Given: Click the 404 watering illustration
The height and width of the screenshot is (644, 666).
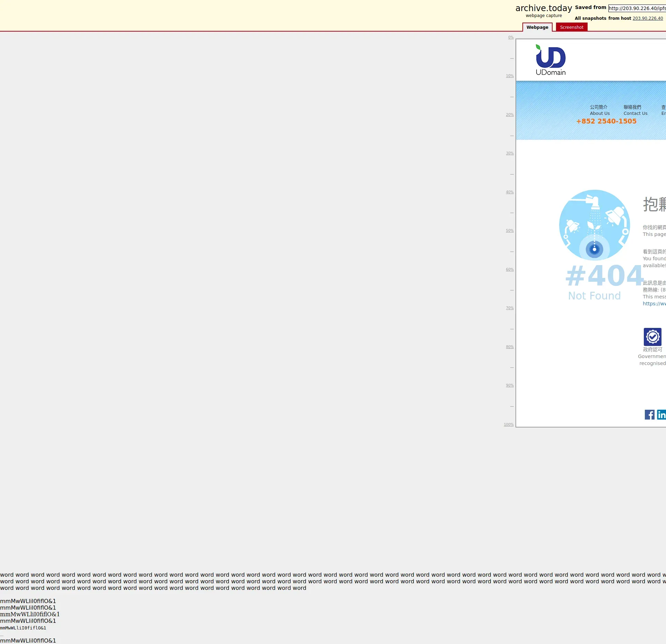Looking at the screenshot, I should tap(595, 225).
